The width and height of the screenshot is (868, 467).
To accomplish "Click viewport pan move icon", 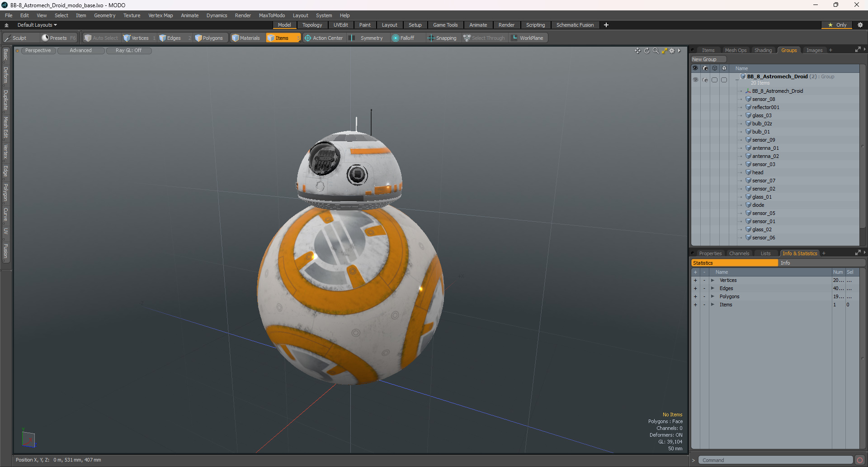I will [637, 51].
